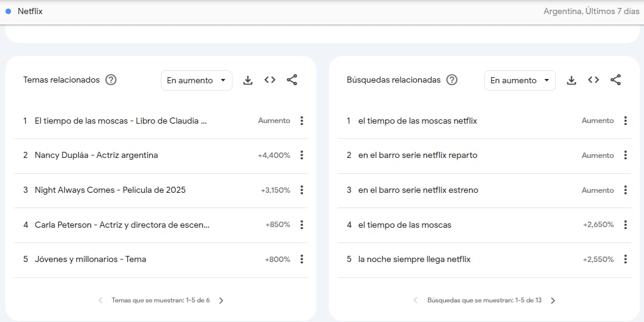Viewport: 644px width, 322px height.
Task: Open options for el tiempo de las moscas netflix
Action: (x=626, y=121)
